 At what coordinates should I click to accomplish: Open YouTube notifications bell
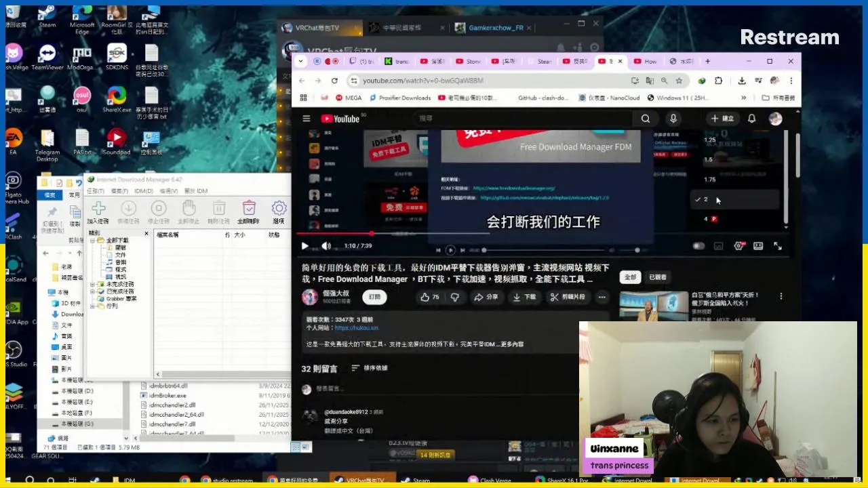(x=751, y=119)
